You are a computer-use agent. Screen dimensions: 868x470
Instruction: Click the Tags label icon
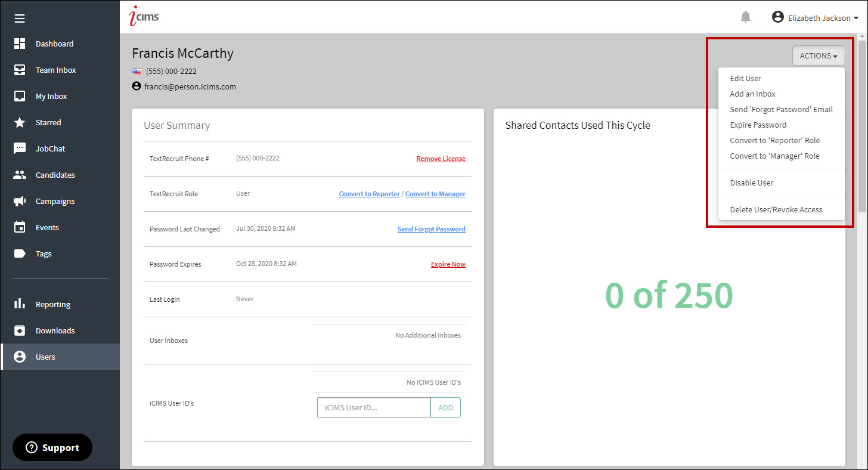click(20, 253)
